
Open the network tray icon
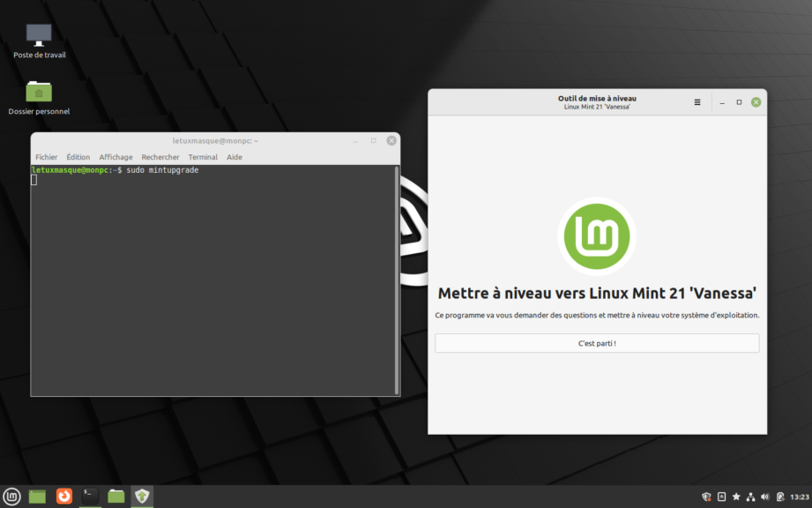pos(751,497)
